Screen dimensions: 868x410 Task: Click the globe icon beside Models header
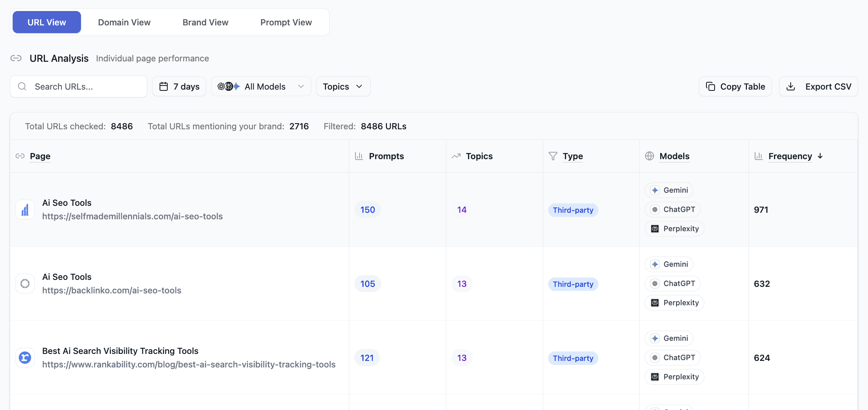point(650,156)
